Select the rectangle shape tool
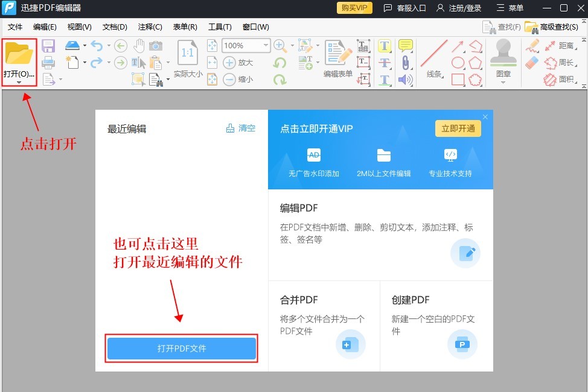 (458, 80)
